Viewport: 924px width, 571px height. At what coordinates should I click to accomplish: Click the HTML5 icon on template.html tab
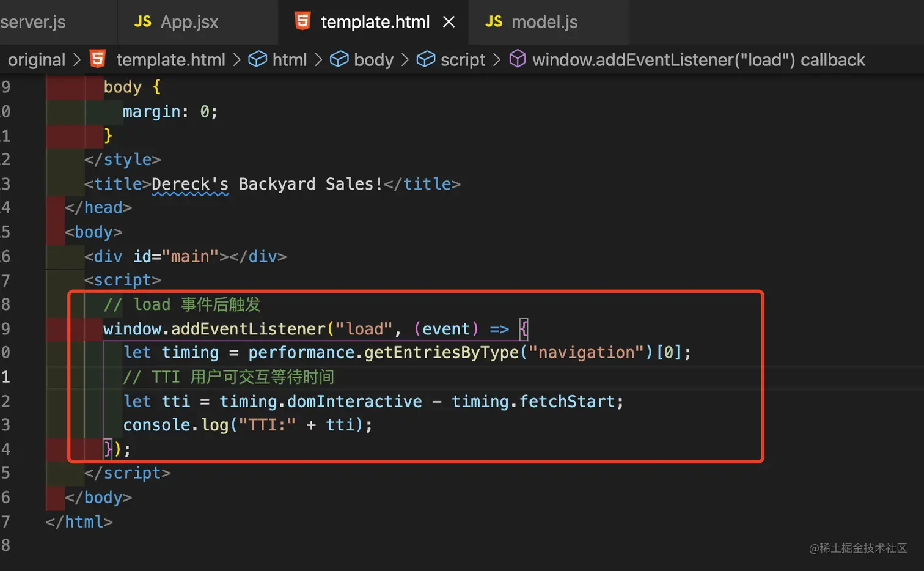tap(302, 21)
